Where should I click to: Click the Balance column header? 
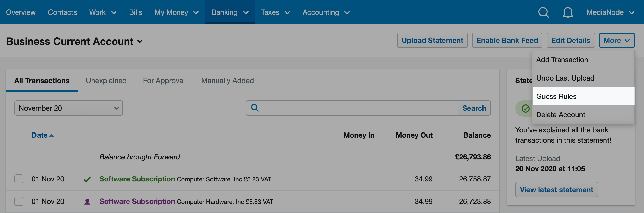click(x=477, y=135)
